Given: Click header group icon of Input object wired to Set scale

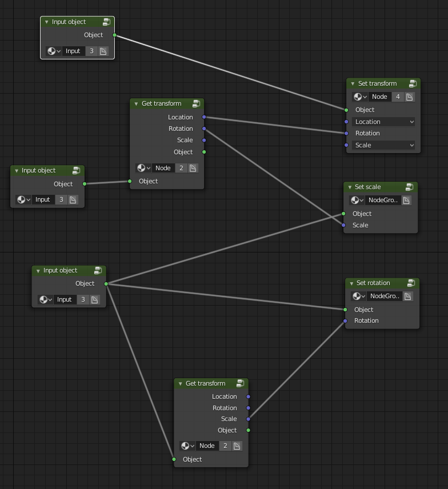Looking at the screenshot, I should [98, 270].
